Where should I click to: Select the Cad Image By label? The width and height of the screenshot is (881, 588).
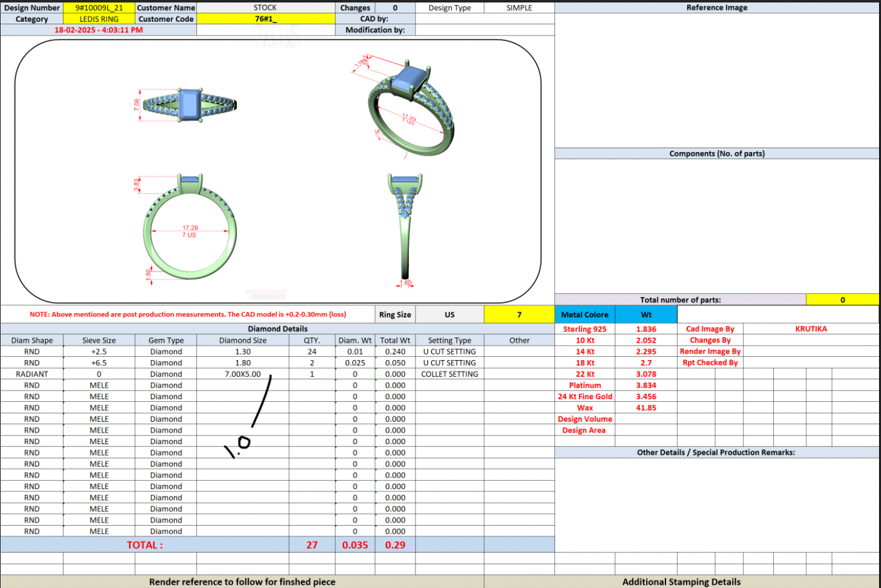[x=710, y=330]
